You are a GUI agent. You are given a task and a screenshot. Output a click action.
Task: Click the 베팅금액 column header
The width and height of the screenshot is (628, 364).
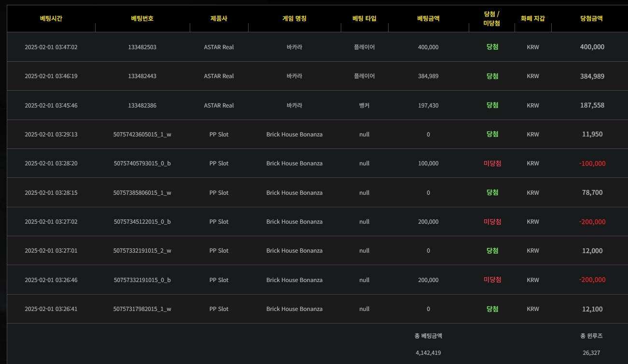(428, 19)
